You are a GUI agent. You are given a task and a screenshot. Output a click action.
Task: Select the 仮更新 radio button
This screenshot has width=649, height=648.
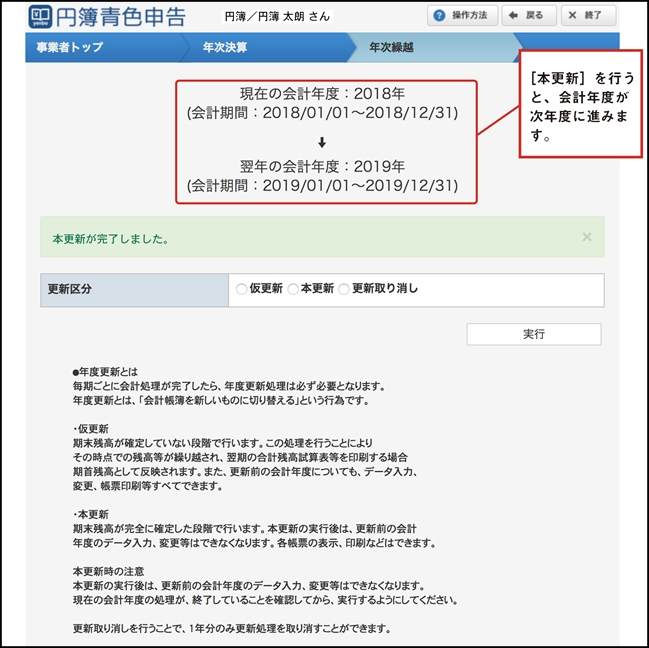coord(241,289)
